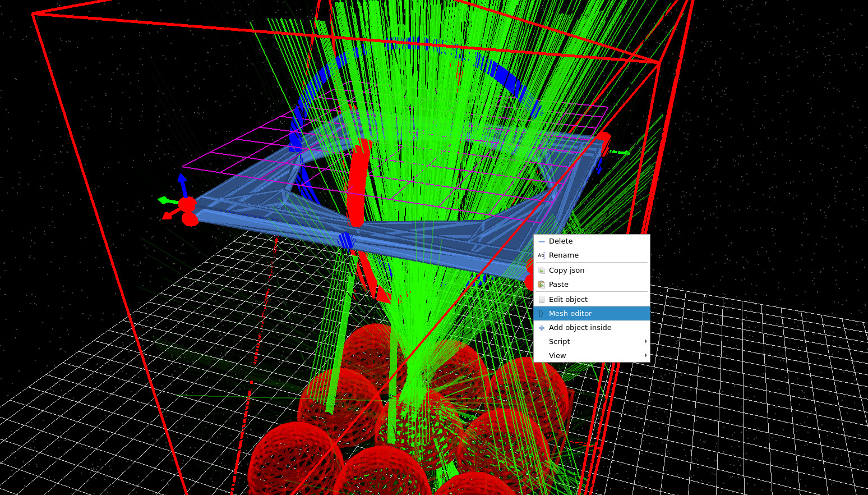The image size is (868, 495).
Task: Open the Add object inside option
Action: [x=580, y=327]
